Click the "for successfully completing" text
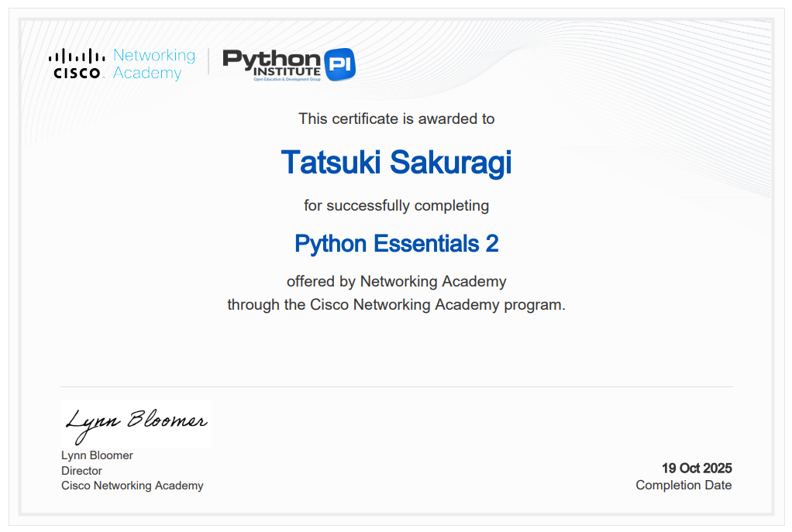This screenshot has height=532, width=792. (396, 206)
